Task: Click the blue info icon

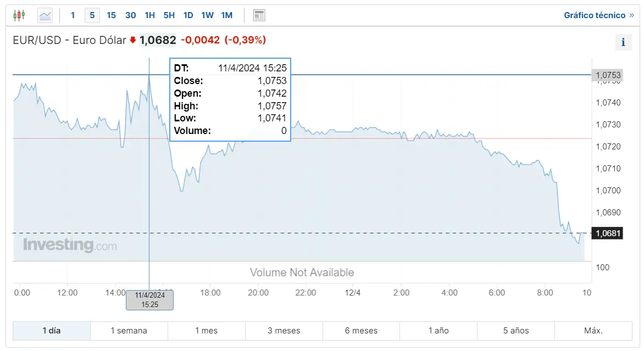Action: (x=623, y=42)
